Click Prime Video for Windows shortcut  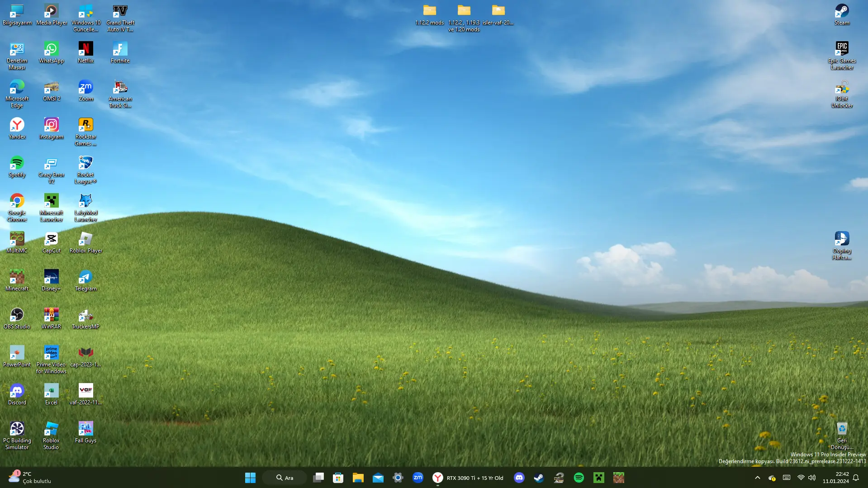click(x=52, y=360)
